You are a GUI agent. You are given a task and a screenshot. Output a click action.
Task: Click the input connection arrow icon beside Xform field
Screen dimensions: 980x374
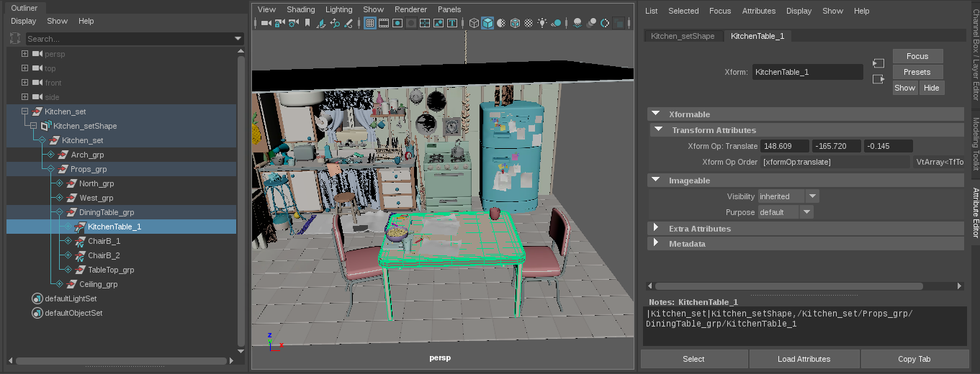tap(878, 64)
